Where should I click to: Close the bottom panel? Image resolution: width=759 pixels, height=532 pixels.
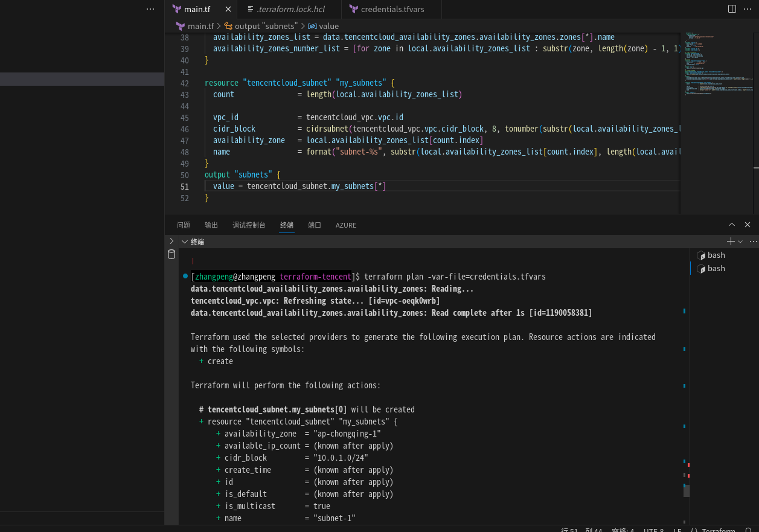748,225
